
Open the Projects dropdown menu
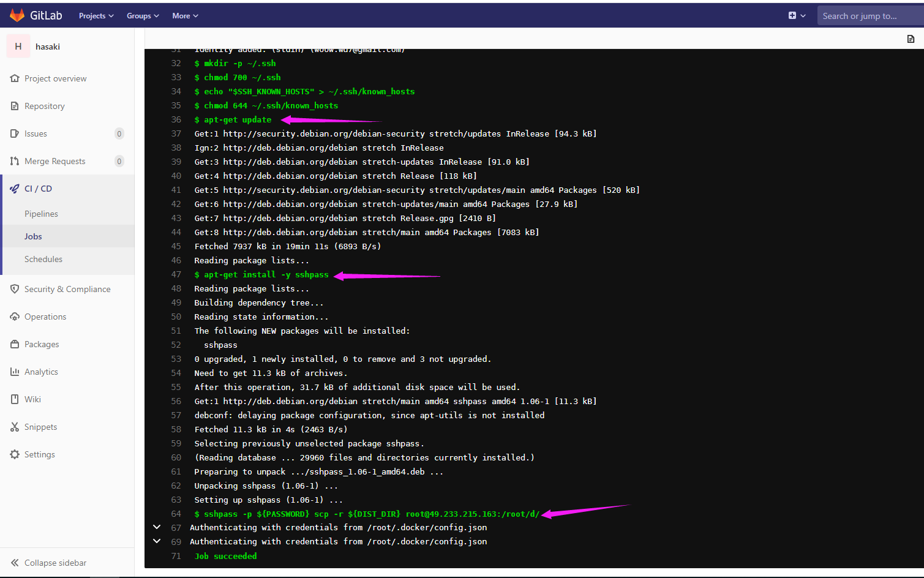pos(96,16)
